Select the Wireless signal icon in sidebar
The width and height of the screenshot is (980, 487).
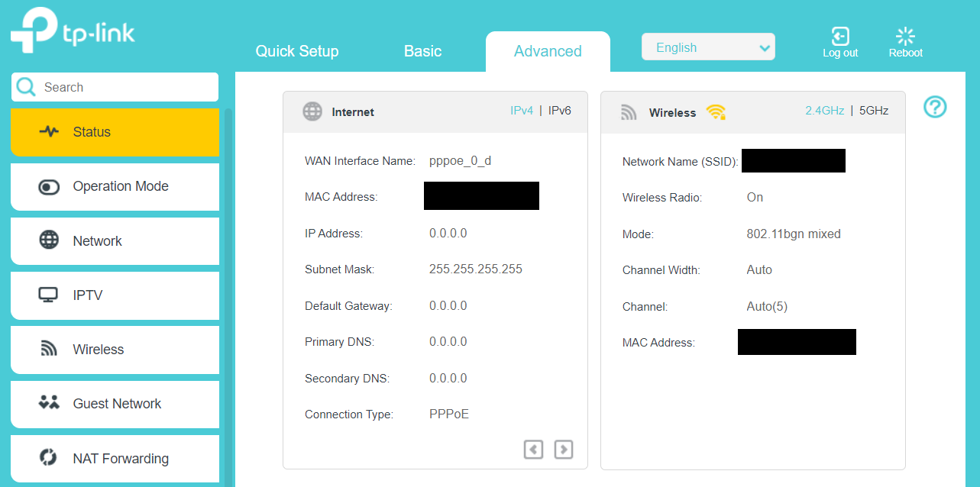tap(48, 350)
